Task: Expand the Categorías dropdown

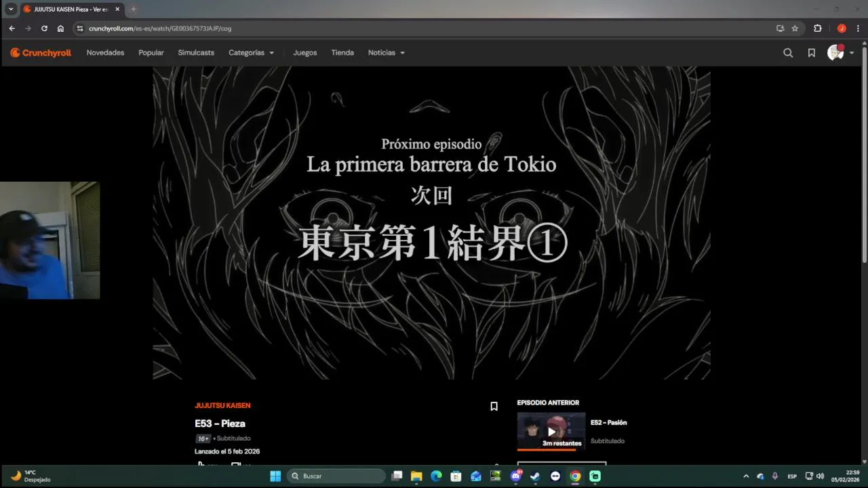Action: pos(251,53)
